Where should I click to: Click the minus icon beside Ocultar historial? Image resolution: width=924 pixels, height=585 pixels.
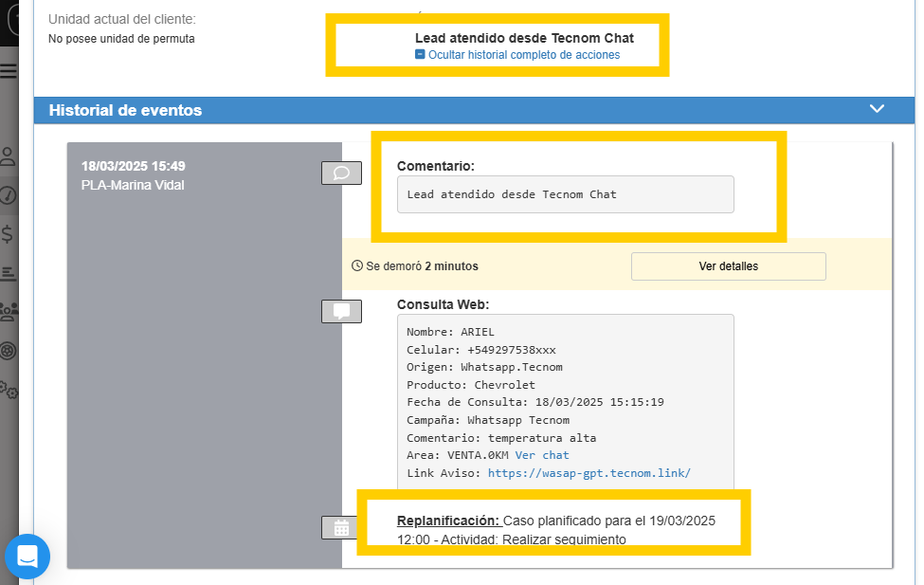point(420,54)
